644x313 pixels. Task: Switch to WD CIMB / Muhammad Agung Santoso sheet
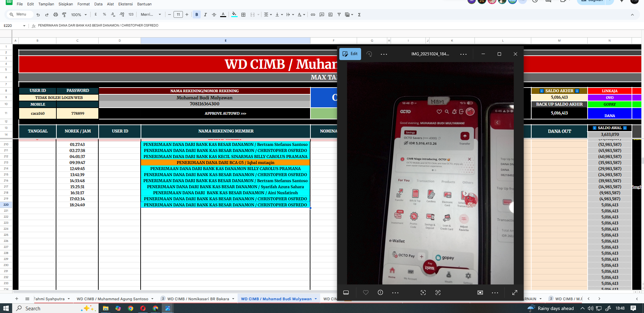click(x=112, y=299)
